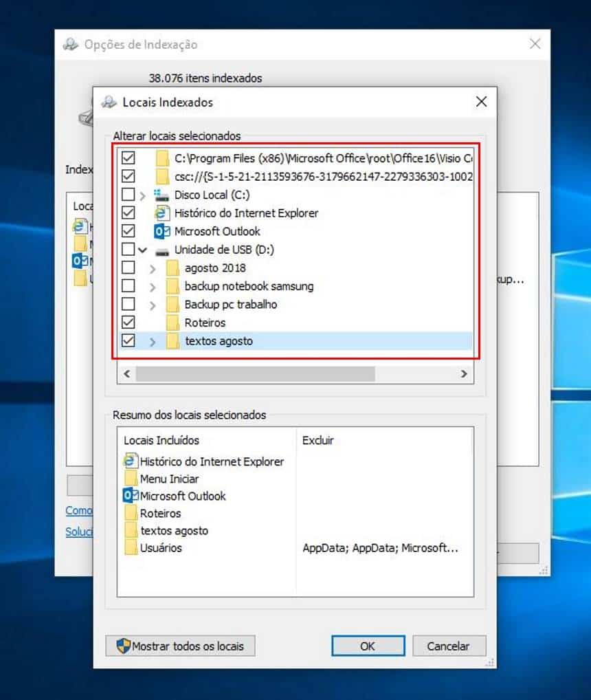Collapse the Unidade de USB (D:) node
Screen dimensions: 591x700
coord(142,250)
